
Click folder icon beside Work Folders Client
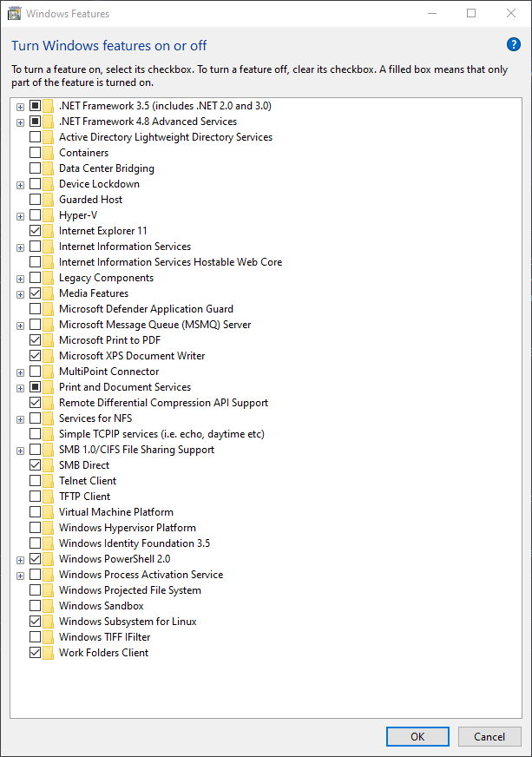[x=48, y=653]
